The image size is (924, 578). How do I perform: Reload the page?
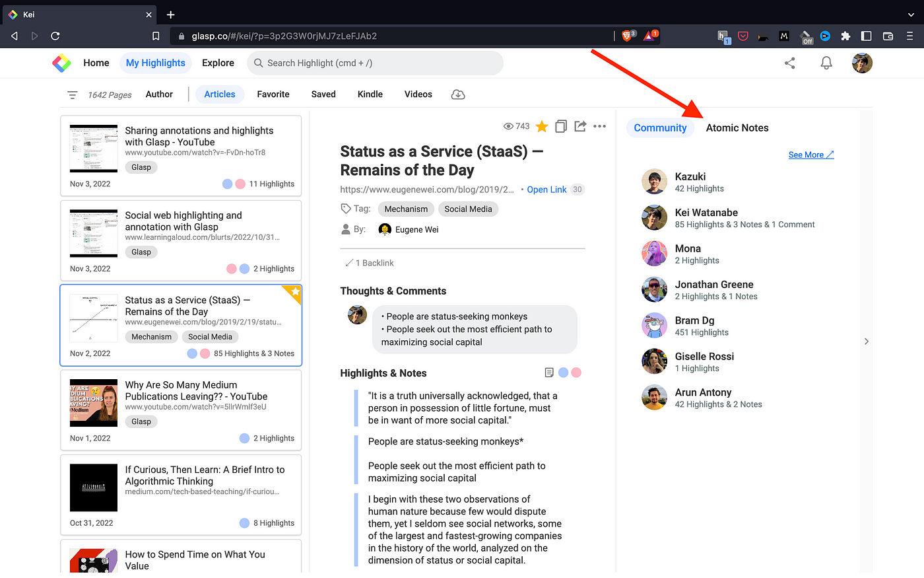(55, 36)
